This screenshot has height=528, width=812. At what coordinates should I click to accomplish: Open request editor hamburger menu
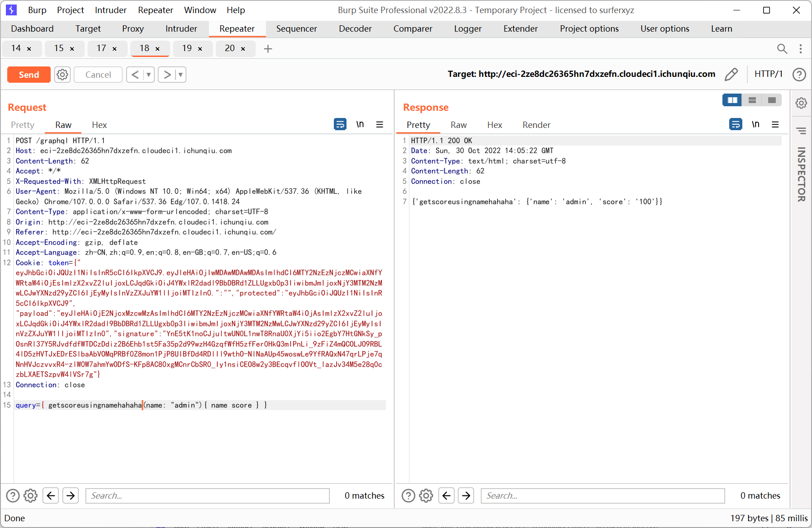pyautogui.click(x=380, y=124)
